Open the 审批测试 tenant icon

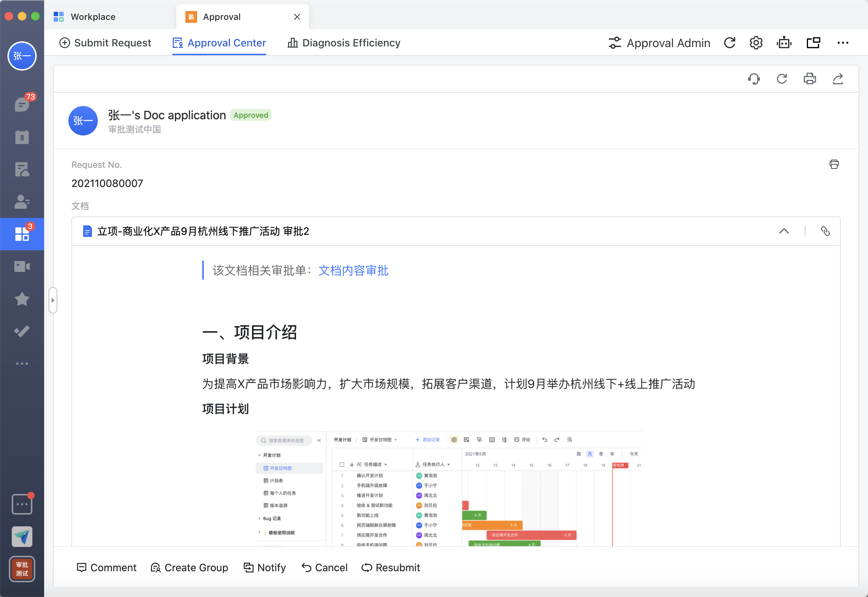click(22, 569)
